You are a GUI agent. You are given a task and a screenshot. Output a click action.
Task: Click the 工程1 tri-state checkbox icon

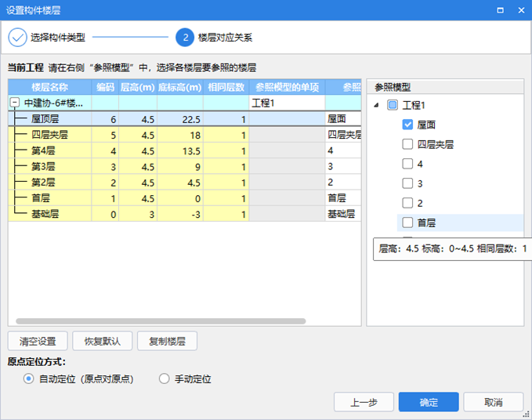tap(393, 105)
